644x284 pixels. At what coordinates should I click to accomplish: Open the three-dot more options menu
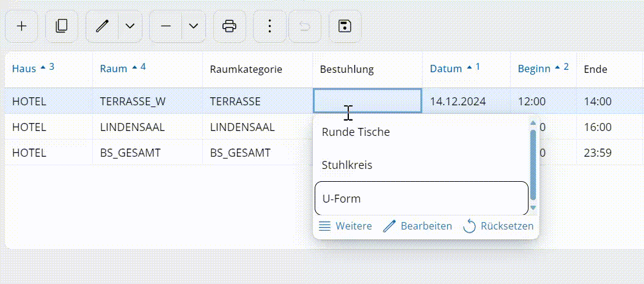[269, 26]
